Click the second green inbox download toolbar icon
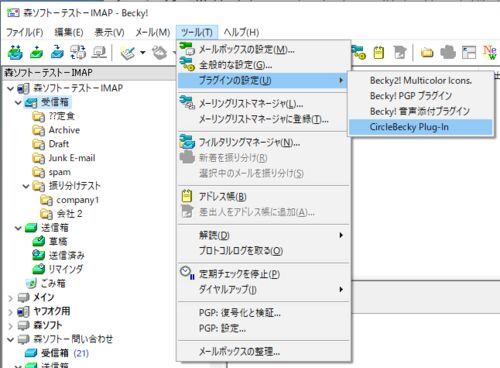This screenshot has height=368, width=500. tap(36, 52)
